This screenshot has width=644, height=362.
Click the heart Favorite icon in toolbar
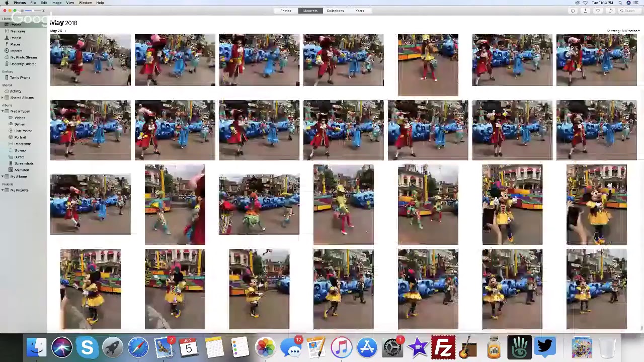(598, 11)
